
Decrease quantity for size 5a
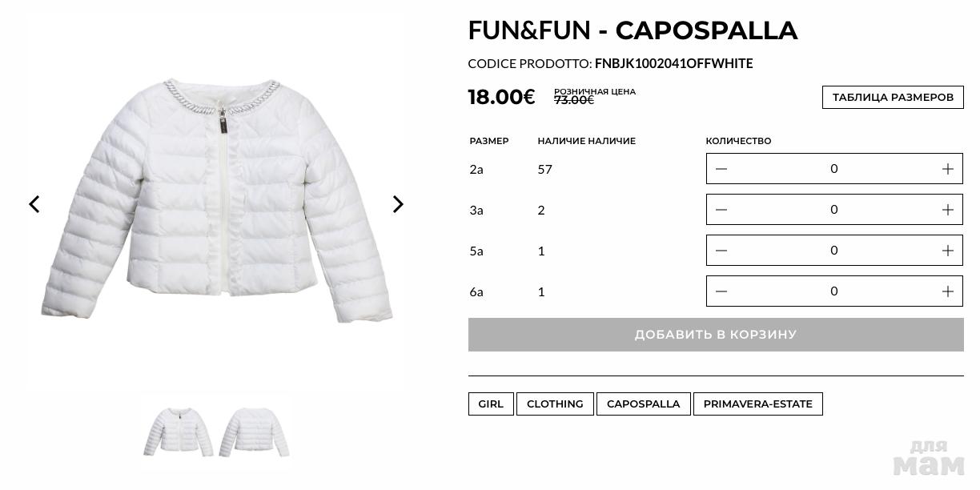click(721, 251)
